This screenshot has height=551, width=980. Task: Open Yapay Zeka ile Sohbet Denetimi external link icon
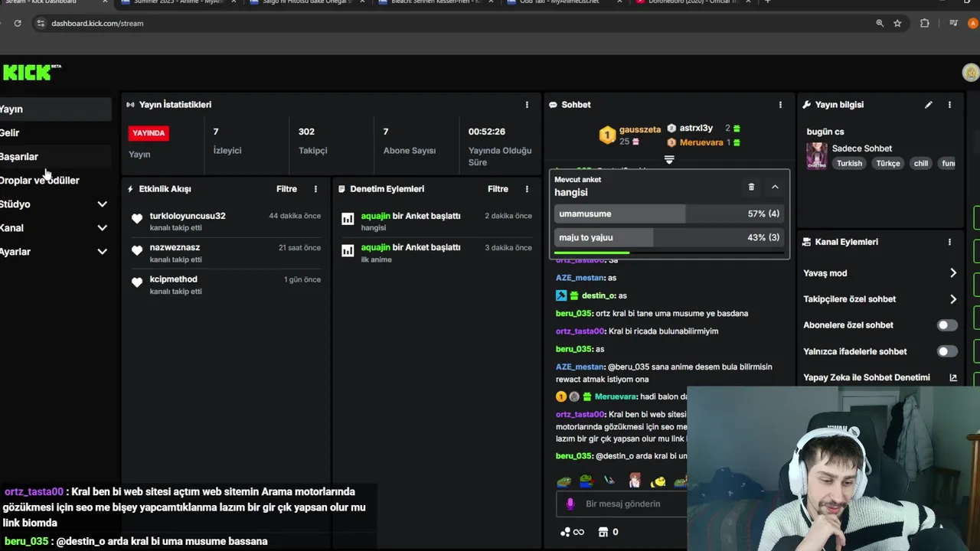coord(953,377)
